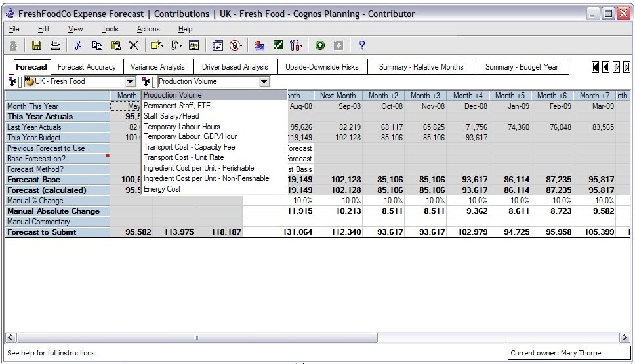Jump to last tab with end arrow
Viewport: 635px width, 364px height.
pyautogui.click(x=626, y=67)
